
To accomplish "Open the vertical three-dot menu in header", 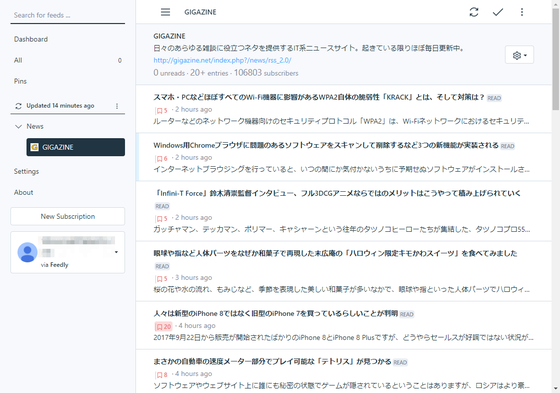I will click(522, 12).
